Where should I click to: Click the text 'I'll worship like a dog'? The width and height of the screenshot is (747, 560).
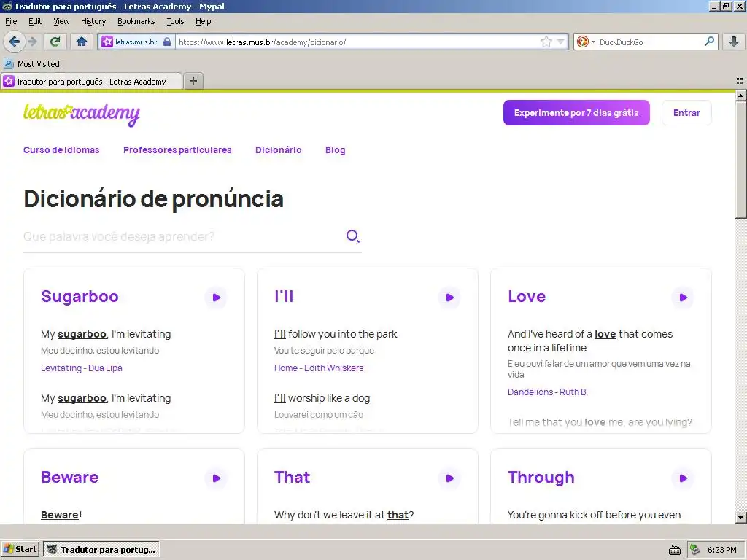pos(322,398)
